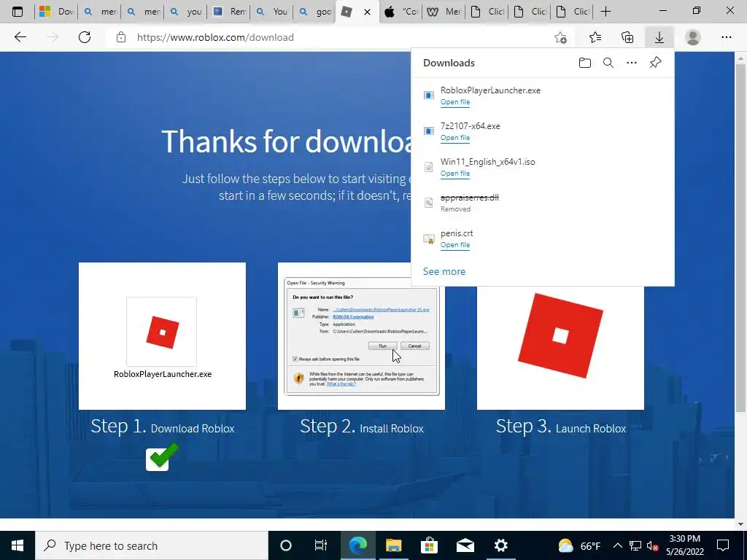Open Mail app from the taskbar
The image size is (747, 560).
[465, 545]
